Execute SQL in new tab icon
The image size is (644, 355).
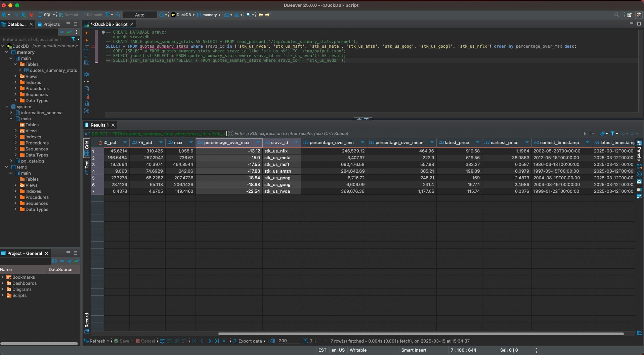click(87, 40)
